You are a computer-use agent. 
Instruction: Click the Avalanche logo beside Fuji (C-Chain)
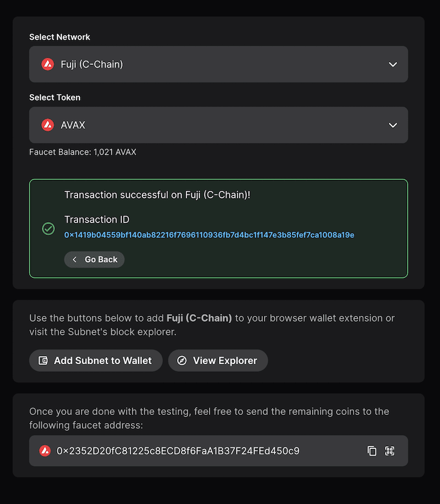tap(48, 64)
